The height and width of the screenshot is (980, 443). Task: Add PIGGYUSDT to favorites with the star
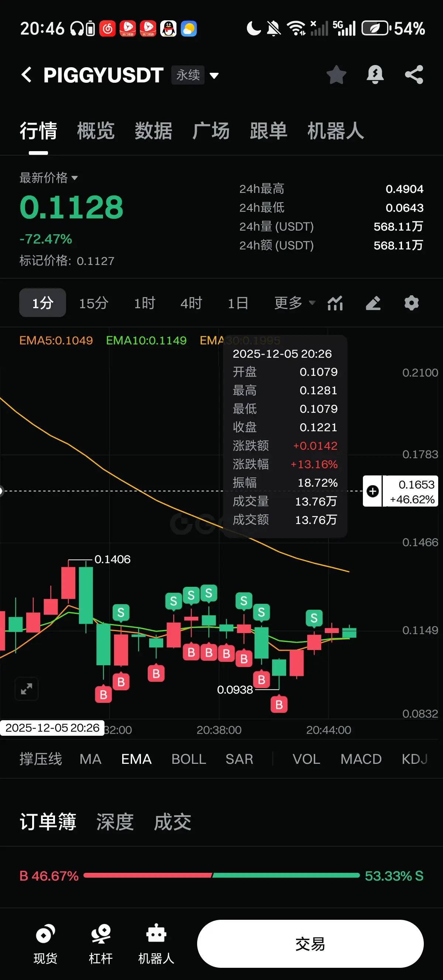tap(336, 75)
